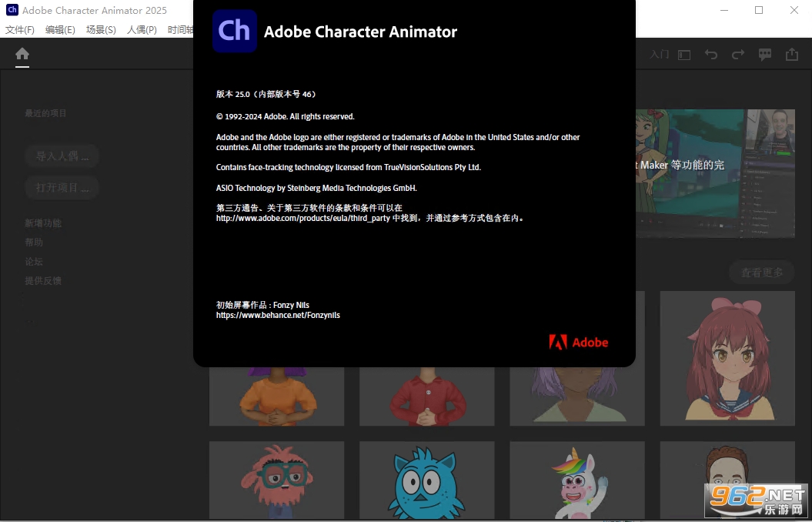Viewport: 812px width, 522px height.
Task: Click the behance.net/Fonzynils URL text
Action: click(278, 315)
